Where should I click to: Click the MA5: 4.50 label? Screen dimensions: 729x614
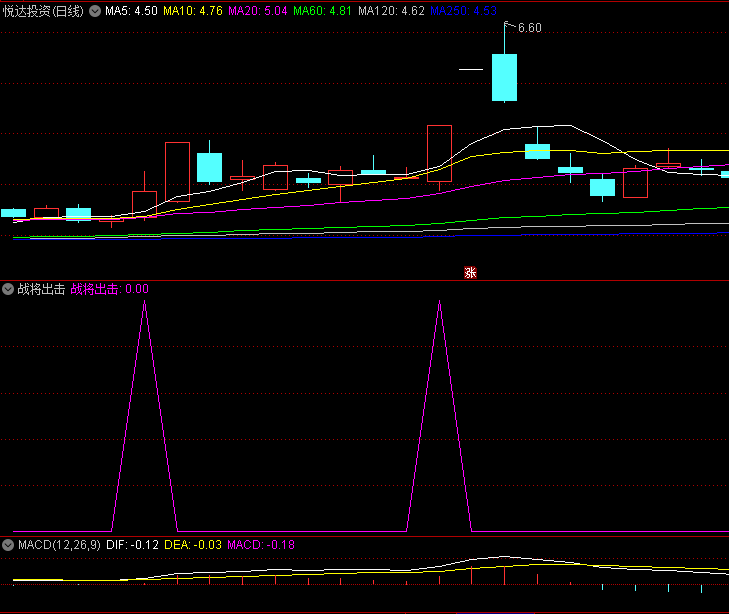(131, 11)
